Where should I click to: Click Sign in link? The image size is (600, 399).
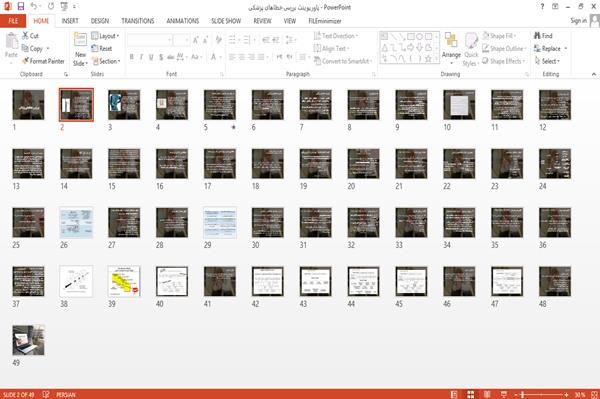578,21
